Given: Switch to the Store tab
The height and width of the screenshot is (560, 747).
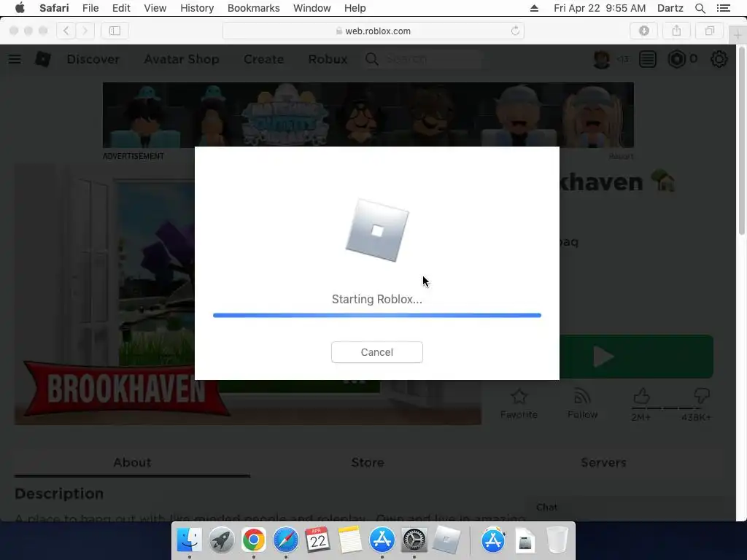Looking at the screenshot, I should [368, 462].
